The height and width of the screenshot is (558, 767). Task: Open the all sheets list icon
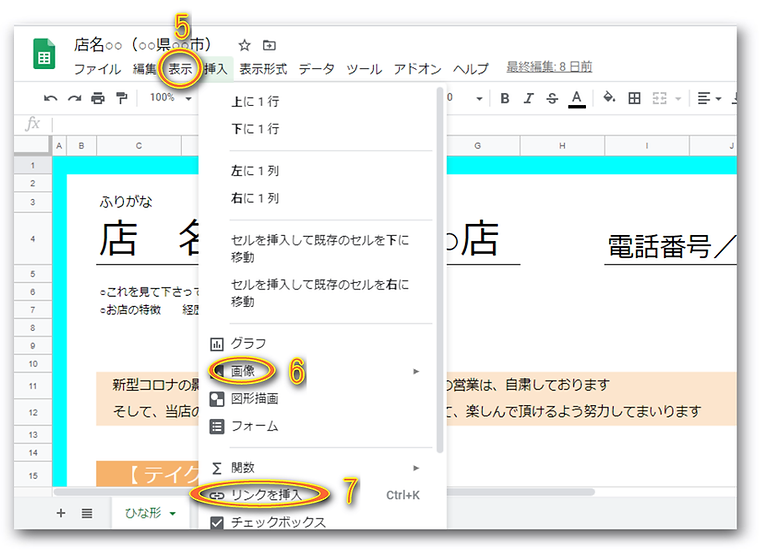[x=87, y=513]
